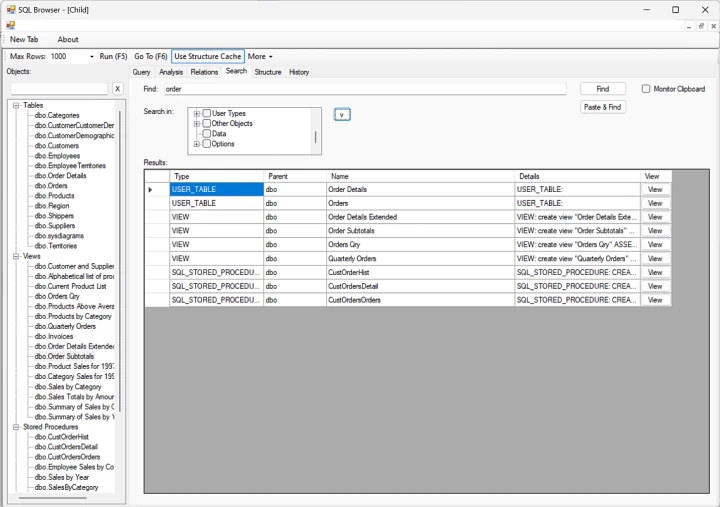Click the Paste & Find button

click(603, 107)
